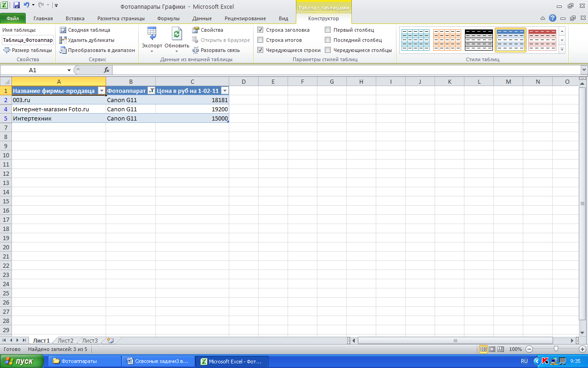Expand table styles gallery More arrow
Image resolution: width=588 pixels, height=368 pixels.
(x=562, y=50)
